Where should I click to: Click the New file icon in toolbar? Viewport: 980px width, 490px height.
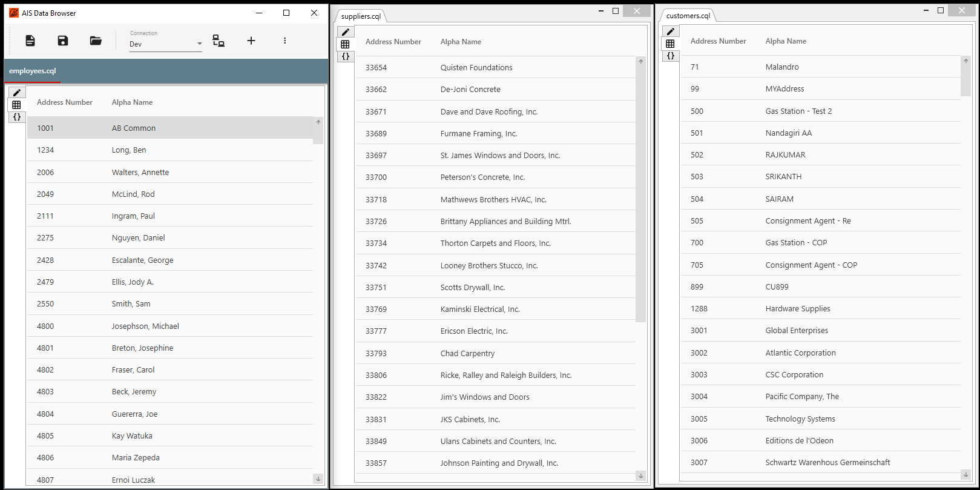[30, 41]
